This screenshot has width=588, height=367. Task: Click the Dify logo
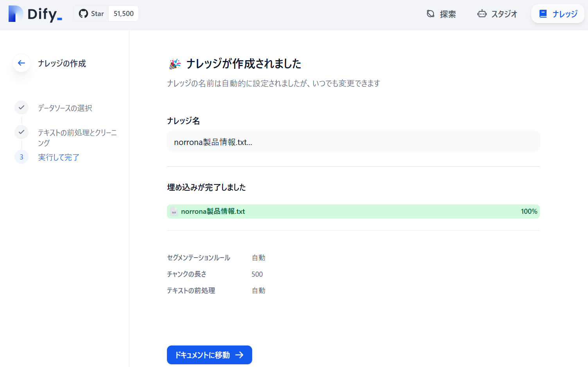35,14
